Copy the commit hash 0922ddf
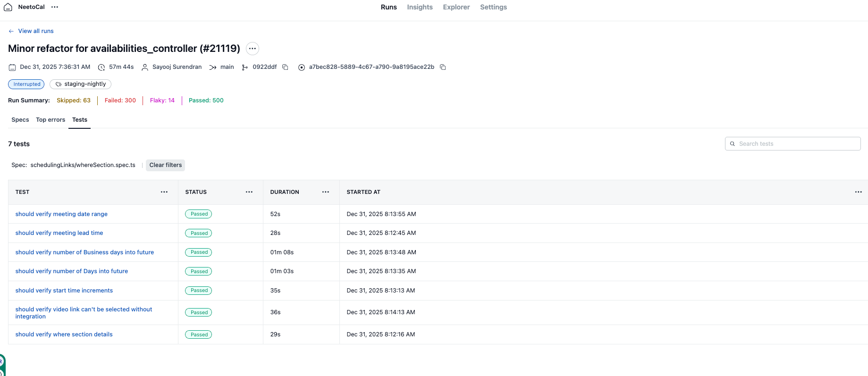This screenshot has width=868, height=376. click(285, 67)
